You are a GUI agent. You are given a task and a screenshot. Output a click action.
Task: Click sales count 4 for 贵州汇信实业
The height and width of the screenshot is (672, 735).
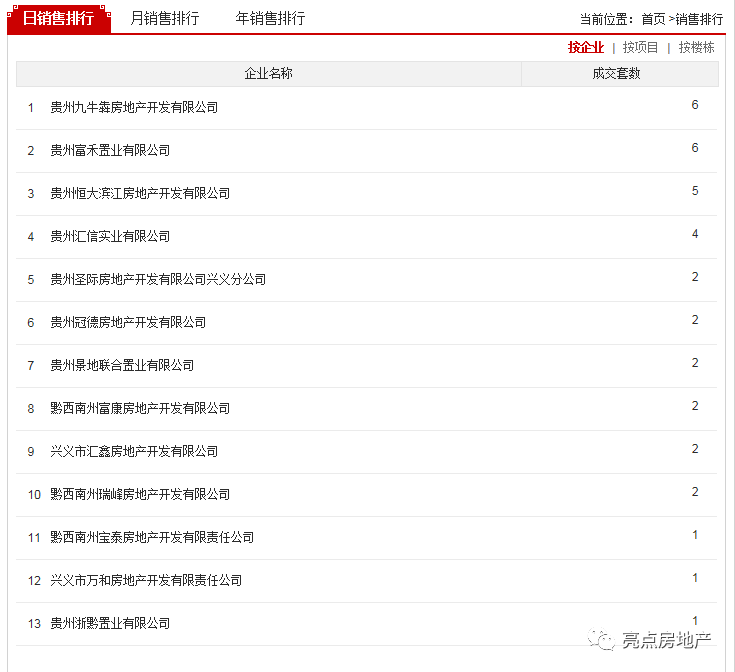(695, 234)
